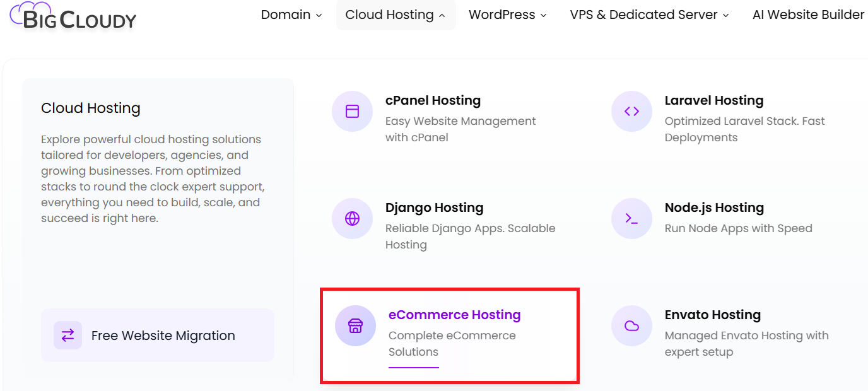Click 'Complete eCommerce Solutions' description

(452, 344)
